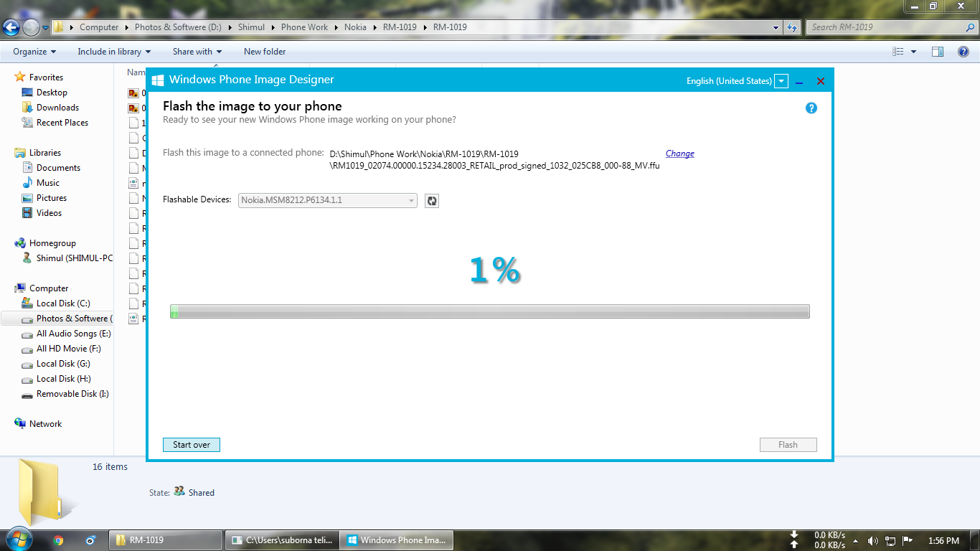Select Recent Places in the navigation pane
This screenshot has width=980, height=551.
tap(62, 123)
